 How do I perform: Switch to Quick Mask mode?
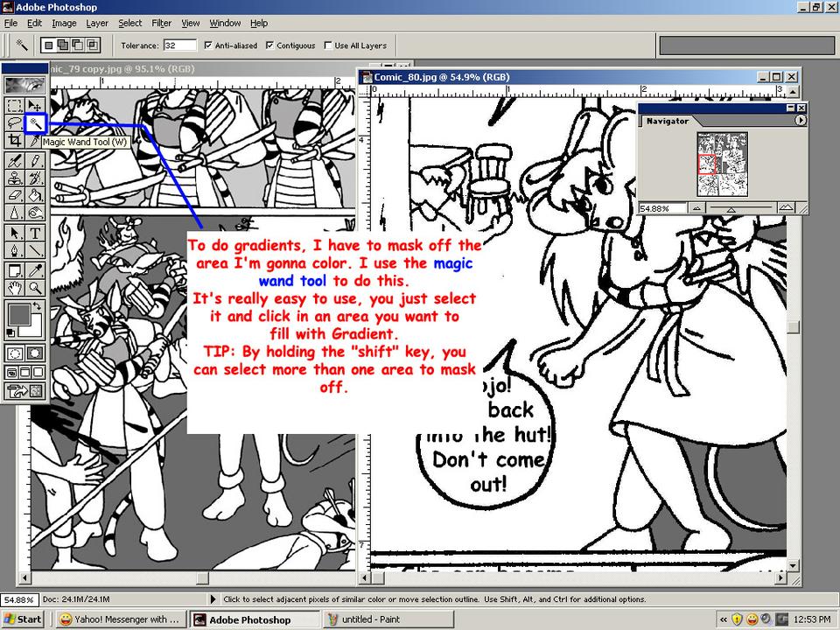pos(35,353)
